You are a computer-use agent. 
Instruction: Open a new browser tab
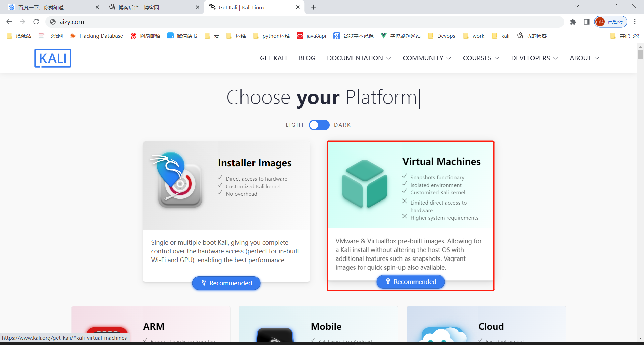point(314,7)
